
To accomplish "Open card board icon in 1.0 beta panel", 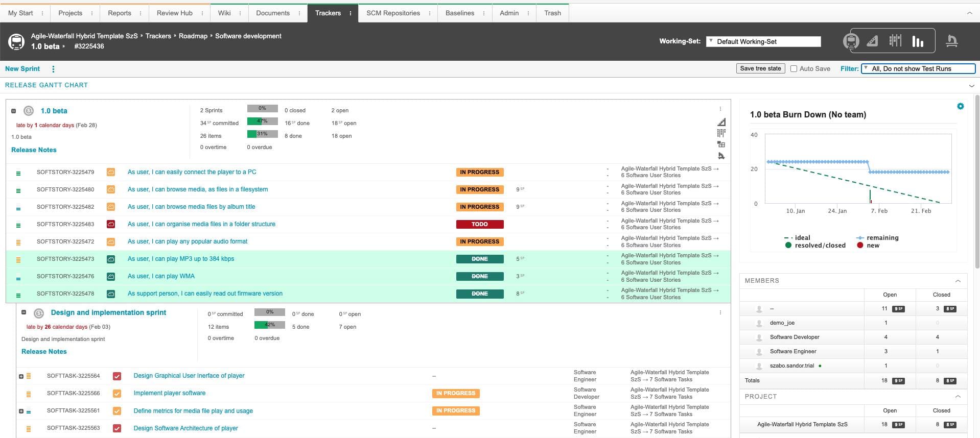I will pos(721,133).
